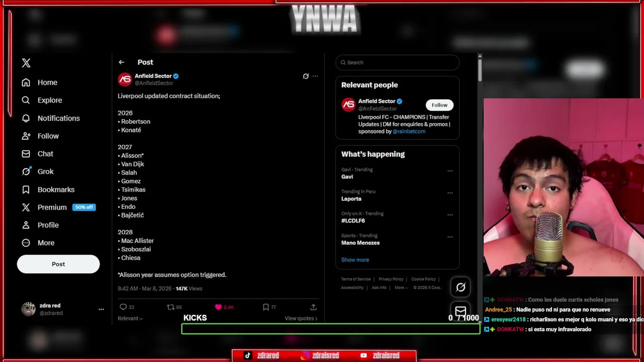The width and height of the screenshot is (644, 362).
Task: Open options dots for Gavi trend
Action: point(450,171)
